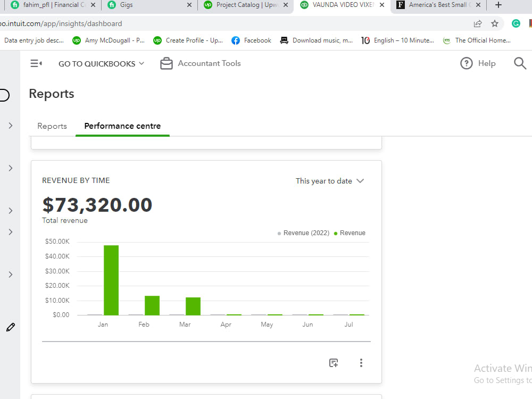The height and width of the screenshot is (399, 532).
Task: Switch to Project Catalog Upwork tab
Action: 247,5
